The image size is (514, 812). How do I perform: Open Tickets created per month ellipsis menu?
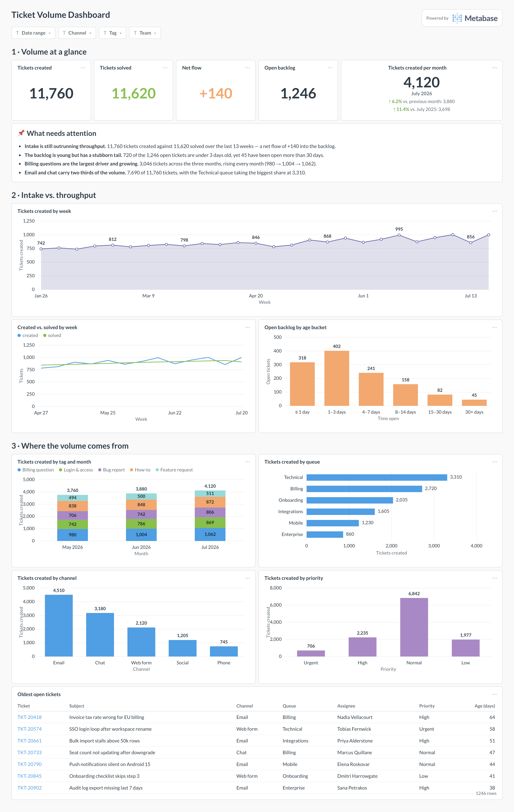pos(494,68)
